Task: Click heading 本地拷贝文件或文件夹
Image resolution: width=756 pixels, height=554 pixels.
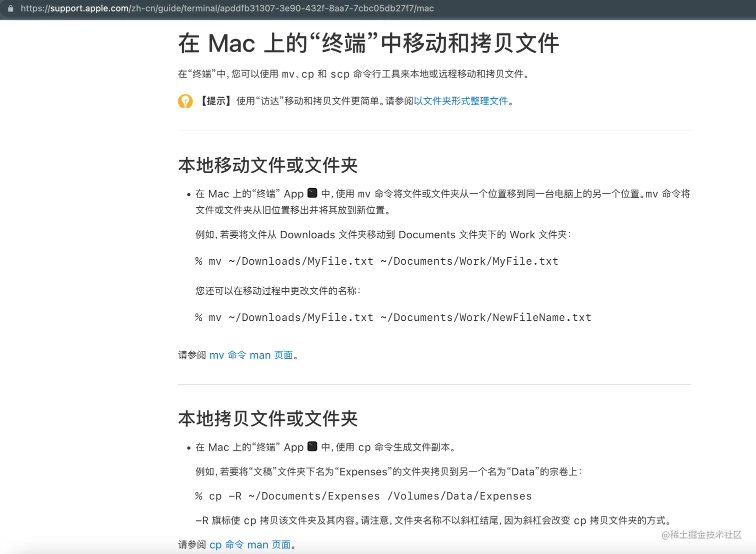Action: [x=268, y=418]
